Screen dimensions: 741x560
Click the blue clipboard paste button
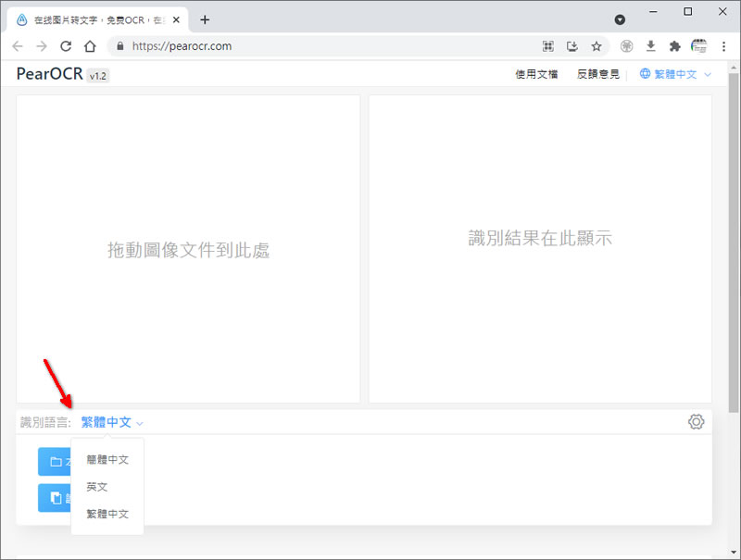point(55,498)
